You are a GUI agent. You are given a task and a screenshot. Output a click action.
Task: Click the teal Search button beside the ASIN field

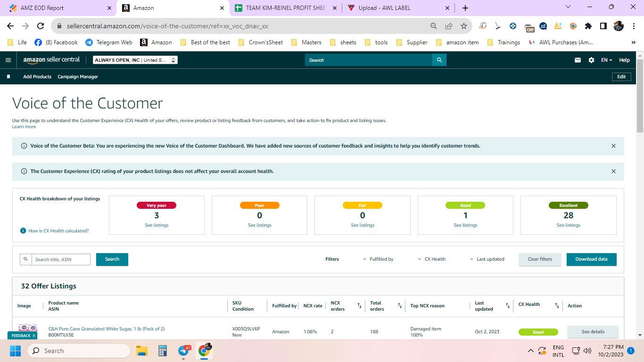click(x=112, y=259)
